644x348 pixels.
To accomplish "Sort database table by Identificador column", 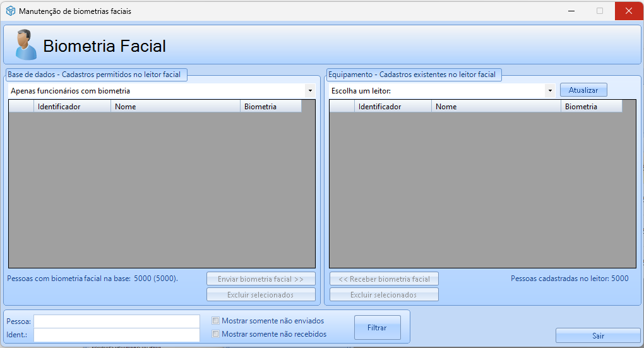I will [72, 107].
